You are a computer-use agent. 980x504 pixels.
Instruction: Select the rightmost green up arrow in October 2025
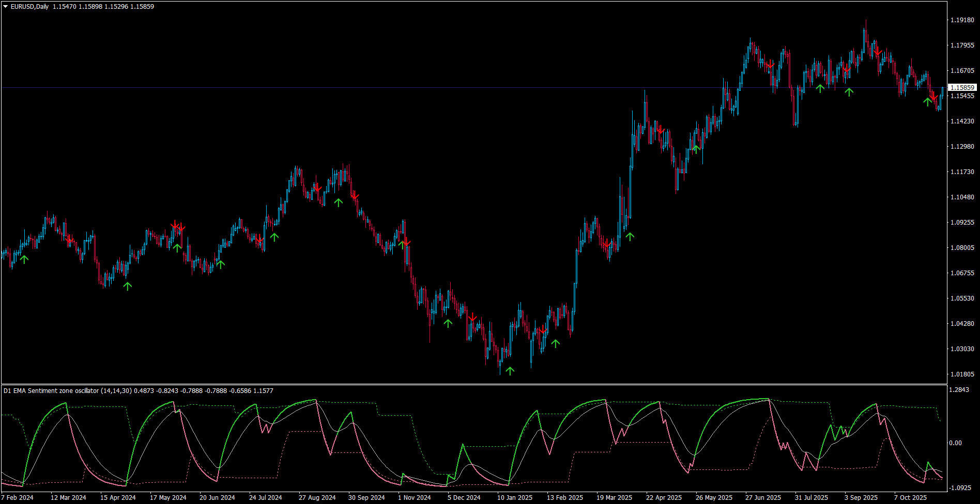pos(928,102)
